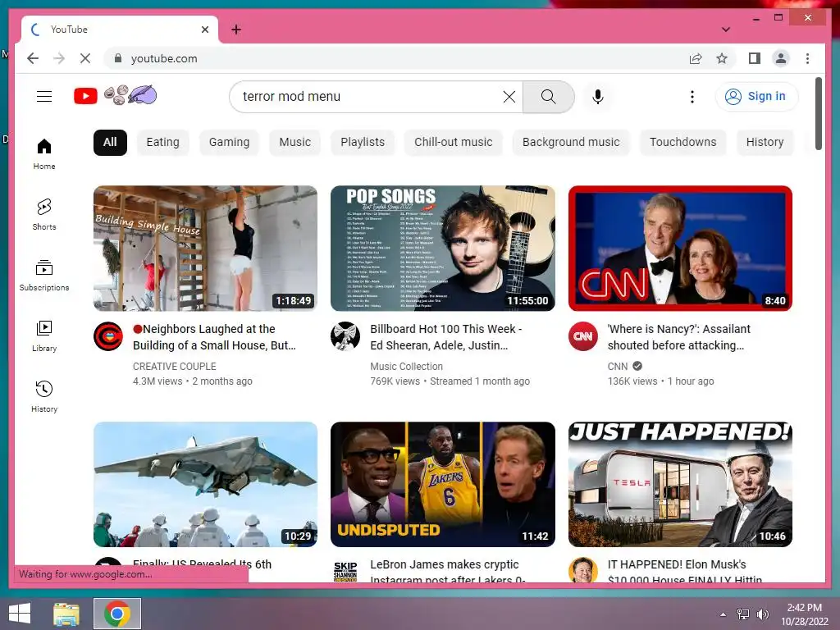Open the volume control in tray
This screenshot has width=840, height=630.
click(x=762, y=614)
